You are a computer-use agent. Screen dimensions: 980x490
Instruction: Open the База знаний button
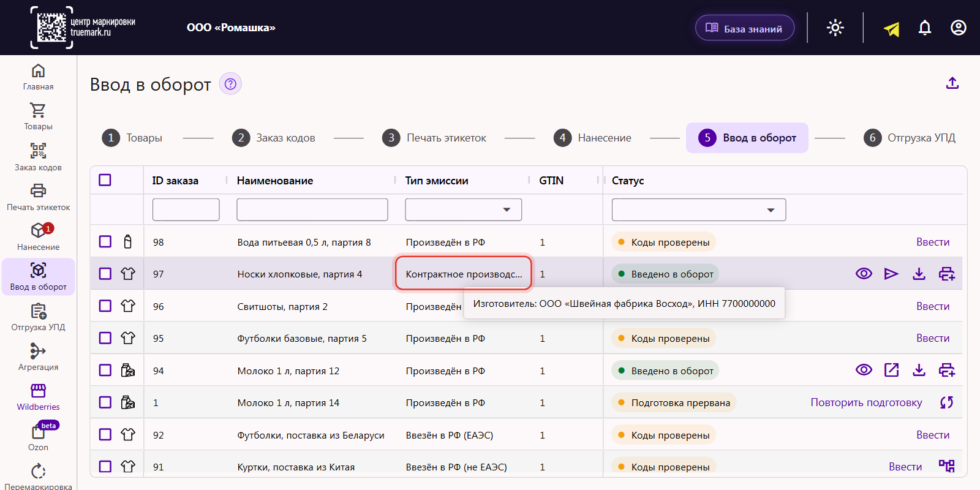pos(745,28)
